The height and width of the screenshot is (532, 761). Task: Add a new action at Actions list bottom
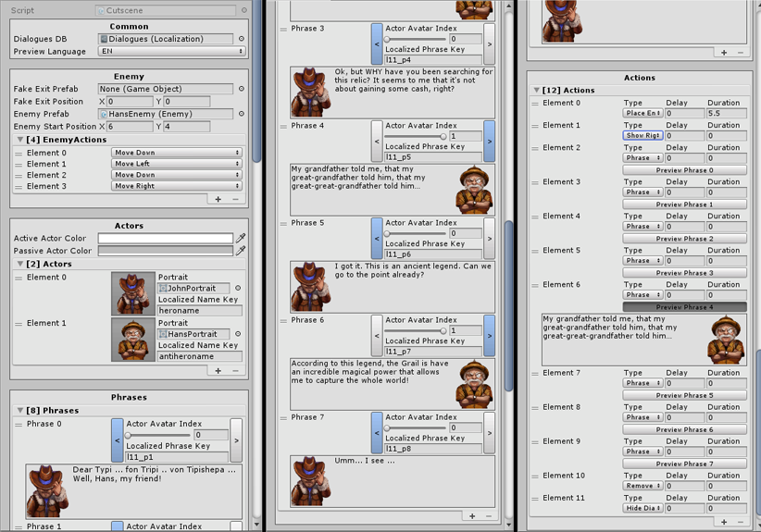pyautogui.click(x=724, y=522)
